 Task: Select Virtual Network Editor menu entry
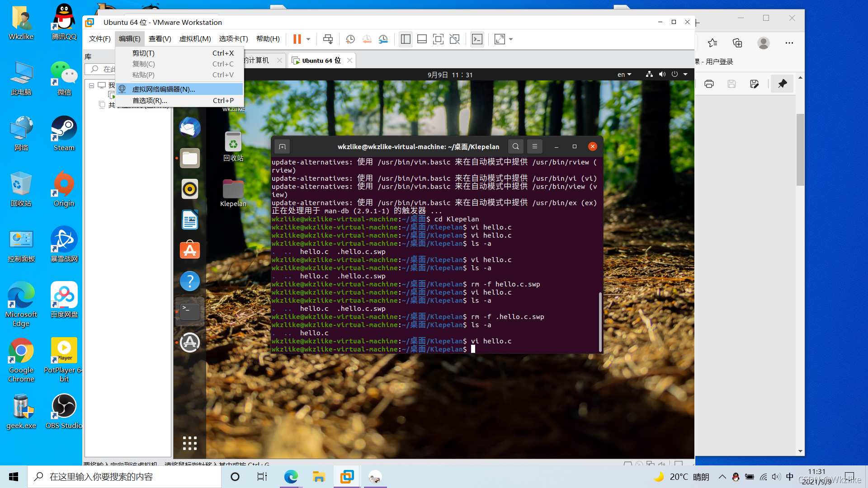coord(164,89)
